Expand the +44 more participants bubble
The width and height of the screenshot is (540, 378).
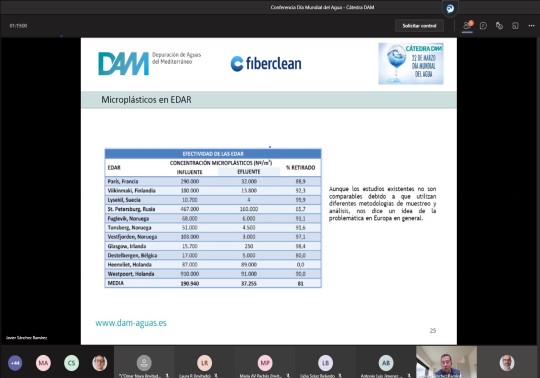pyautogui.click(x=15, y=363)
